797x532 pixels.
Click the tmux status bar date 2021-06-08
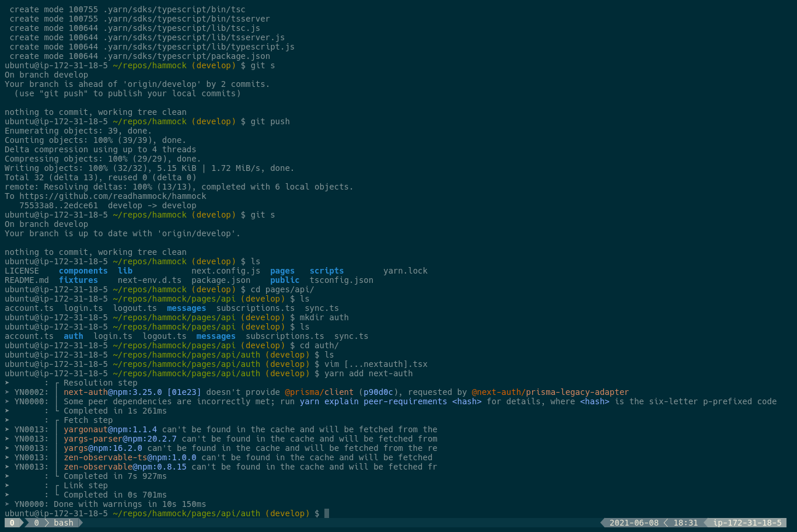point(634,523)
